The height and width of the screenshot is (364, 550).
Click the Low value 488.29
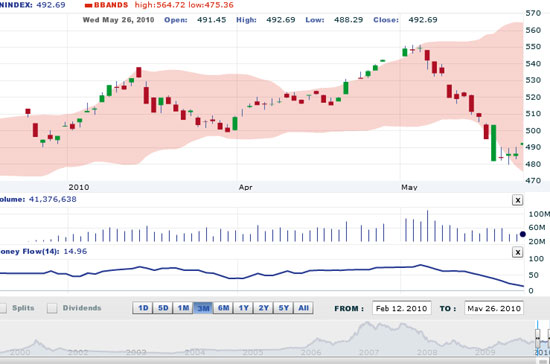point(348,20)
